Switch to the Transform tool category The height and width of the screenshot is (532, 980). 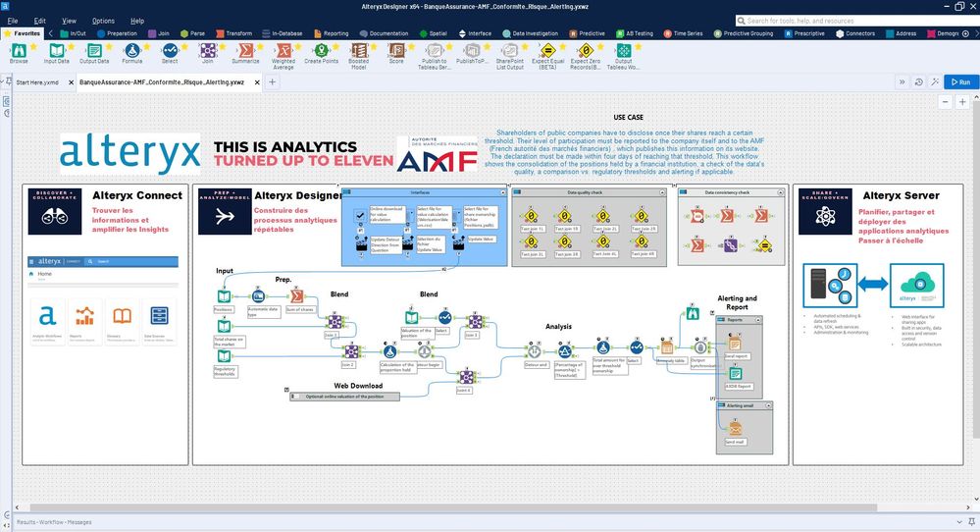[233, 33]
